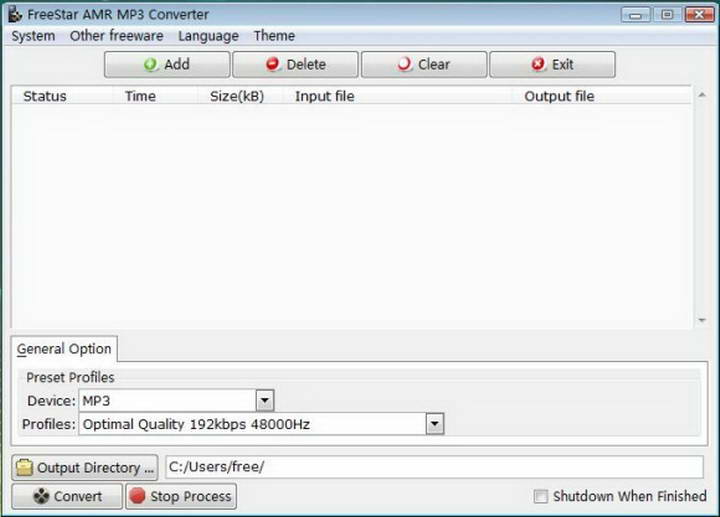Image resolution: width=720 pixels, height=517 pixels.
Task: Click the Exit button
Action: 552,64
